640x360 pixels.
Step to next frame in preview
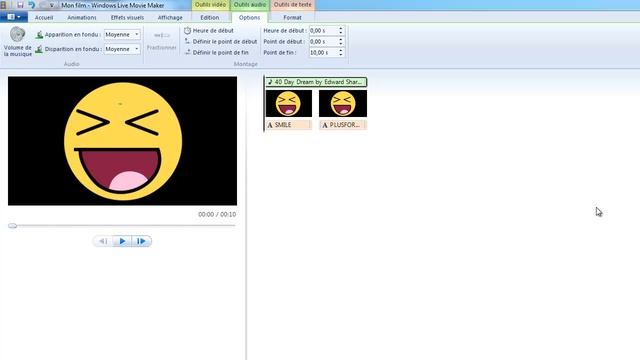coord(141,241)
